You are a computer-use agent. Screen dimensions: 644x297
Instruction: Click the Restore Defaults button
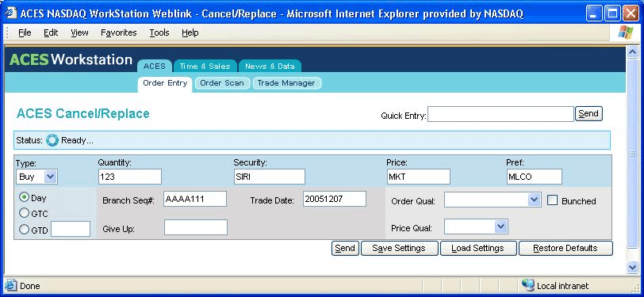[x=565, y=248]
